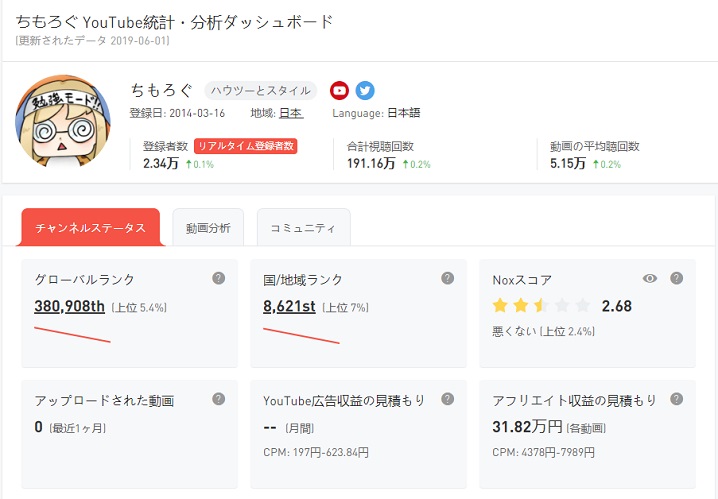Click the ちもろぐ channel avatar
This screenshot has height=499, width=718.
[63, 122]
